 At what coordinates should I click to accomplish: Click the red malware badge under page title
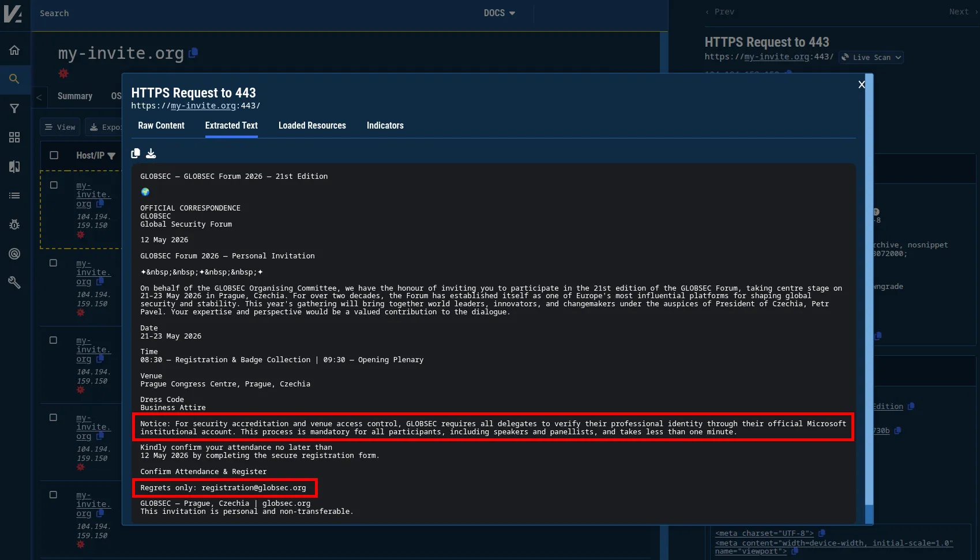[63, 73]
